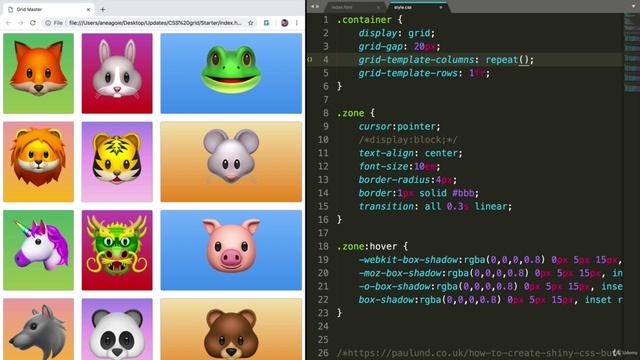This screenshot has width=640, height=360.
Task: Click the dragon emoji tile
Action: [117, 250]
